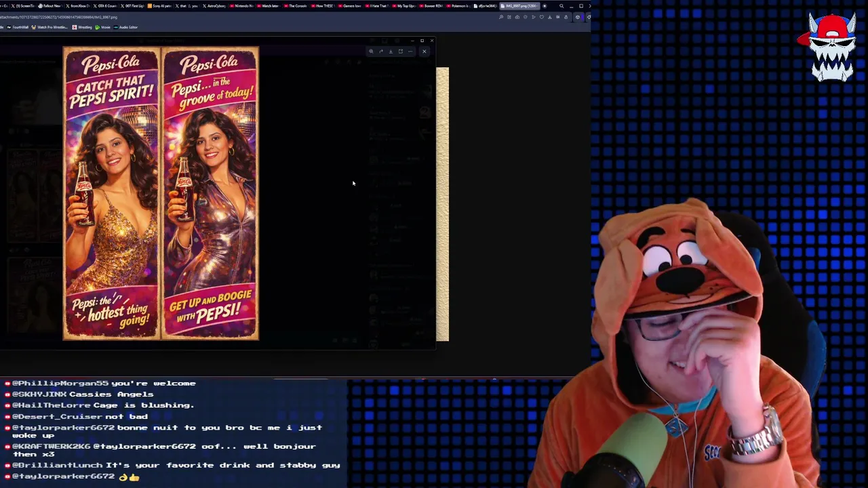Open the Watch later browser tab

(269, 5)
